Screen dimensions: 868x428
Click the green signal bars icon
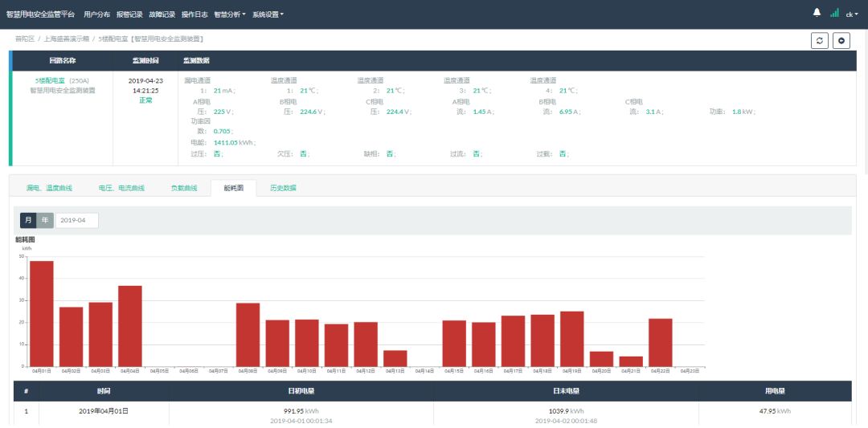tap(834, 13)
